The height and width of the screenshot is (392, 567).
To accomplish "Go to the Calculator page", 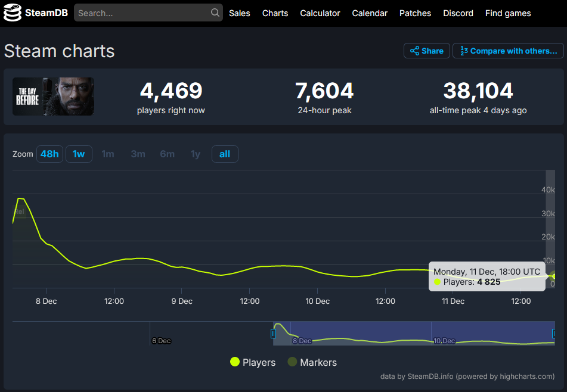I will [x=320, y=13].
